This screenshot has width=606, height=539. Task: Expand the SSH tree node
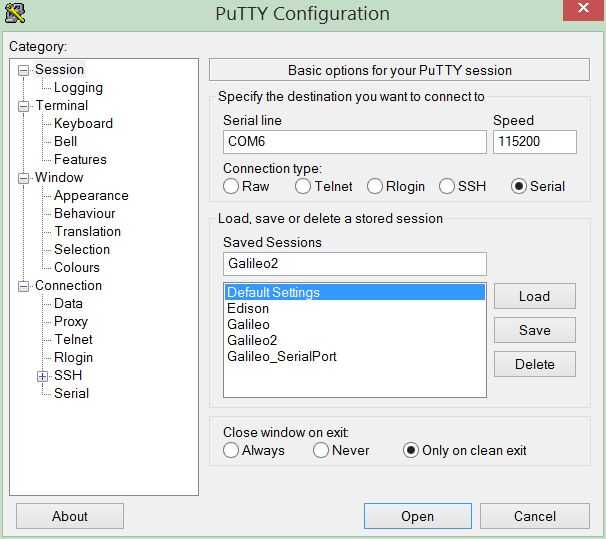(x=42, y=376)
